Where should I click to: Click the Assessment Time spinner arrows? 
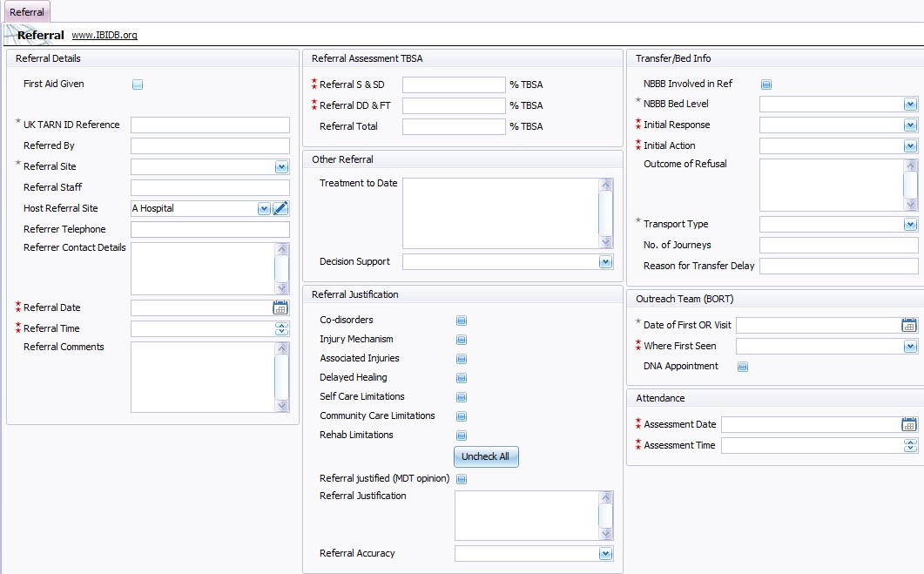(910, 445)
